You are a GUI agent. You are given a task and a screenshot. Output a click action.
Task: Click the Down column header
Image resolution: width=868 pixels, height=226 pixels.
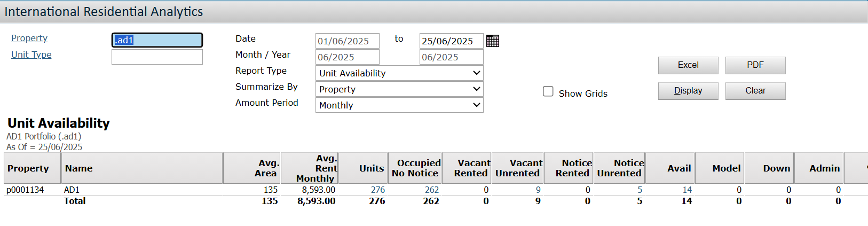point(770,168)
